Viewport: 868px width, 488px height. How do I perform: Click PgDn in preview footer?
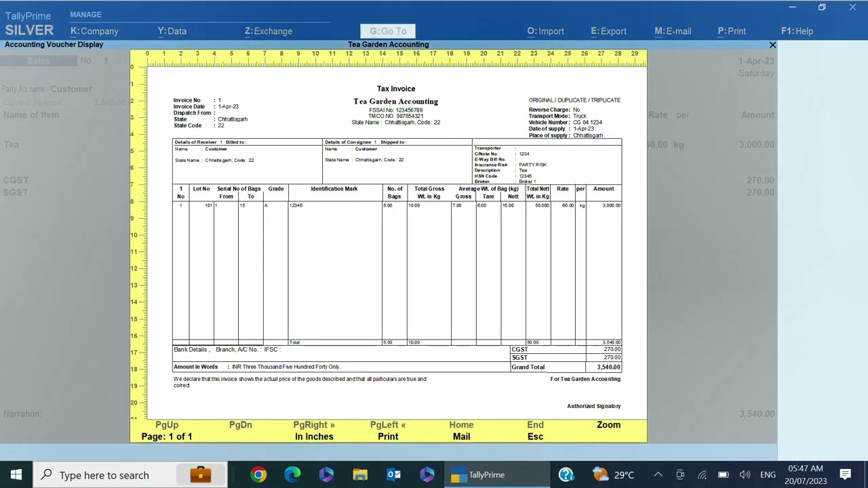pyautogui.click(x=240, y=425)
